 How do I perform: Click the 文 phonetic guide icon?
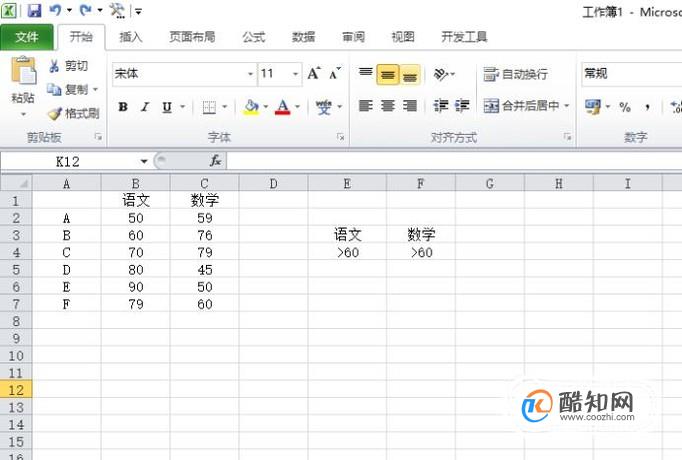pos(324,107)
